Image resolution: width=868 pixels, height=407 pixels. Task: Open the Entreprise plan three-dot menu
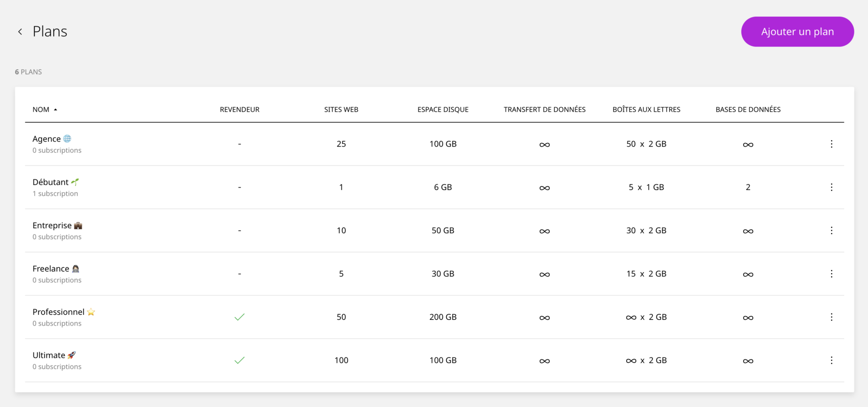coord(832,230)
